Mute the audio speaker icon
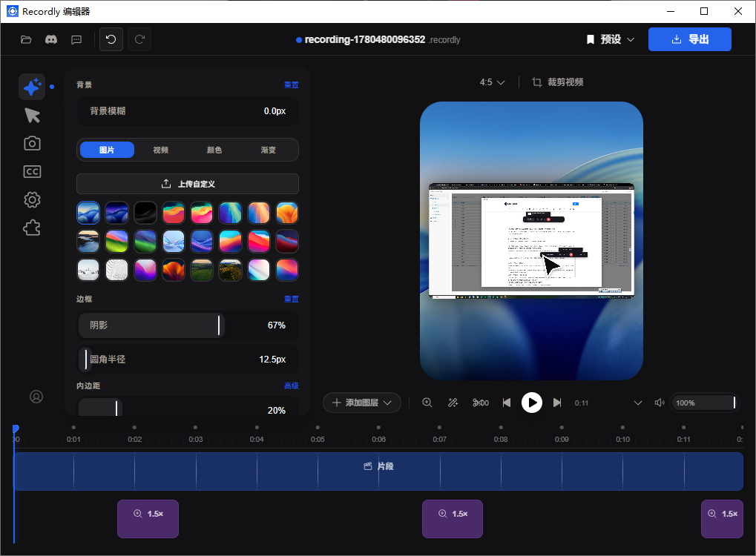 pyautogui.click(x=660, y=403)
